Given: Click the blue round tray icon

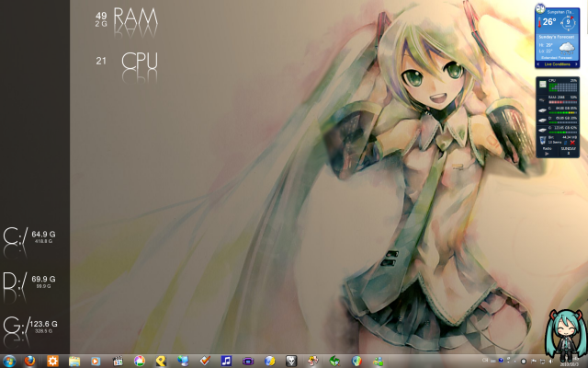Looking at the screenshot, I should click(x=501, y=360).
